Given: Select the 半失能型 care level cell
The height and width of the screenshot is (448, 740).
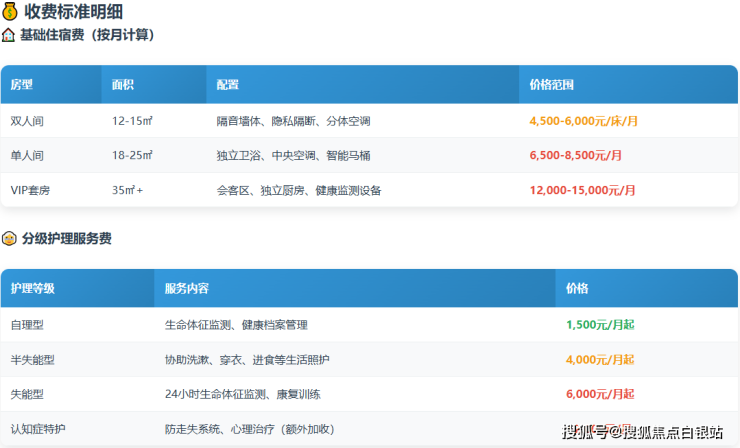Looking at the screenshot, I should coord(30,359).
